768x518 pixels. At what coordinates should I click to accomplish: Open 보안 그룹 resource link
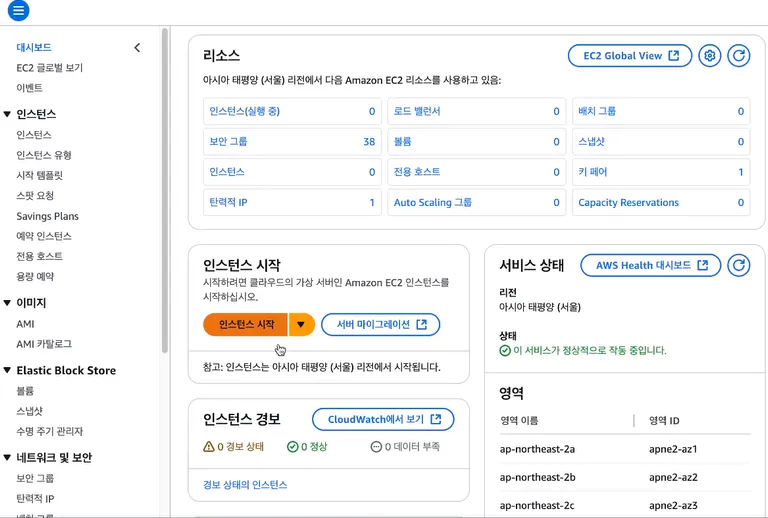[x=229, y=142]
